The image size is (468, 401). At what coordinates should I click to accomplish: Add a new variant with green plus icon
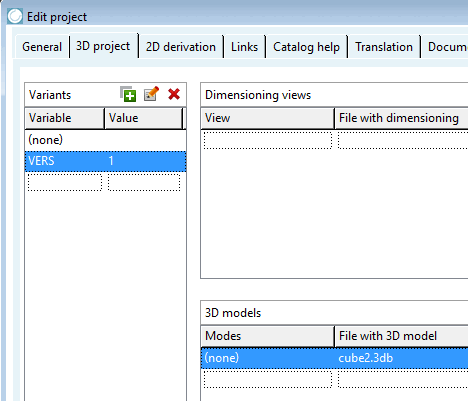tap(128, 94)
